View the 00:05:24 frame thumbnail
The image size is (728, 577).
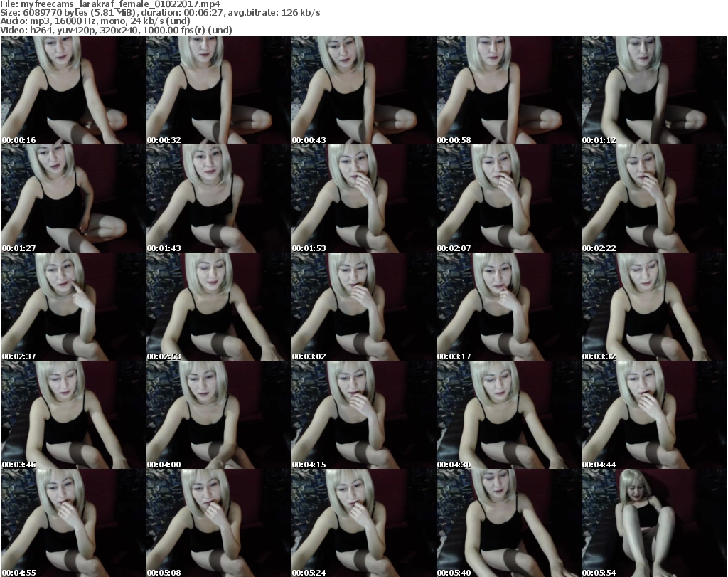pos(363,523)
